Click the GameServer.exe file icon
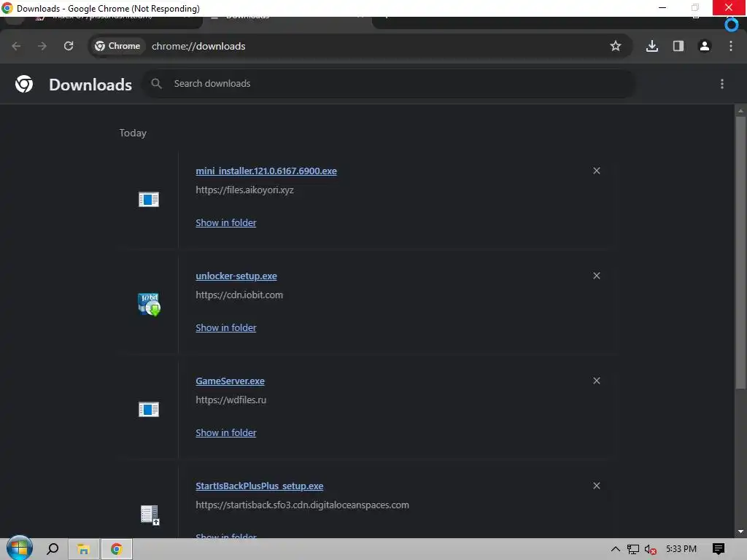This screenshot has height=560, width=747. click(x=149, y=410)
